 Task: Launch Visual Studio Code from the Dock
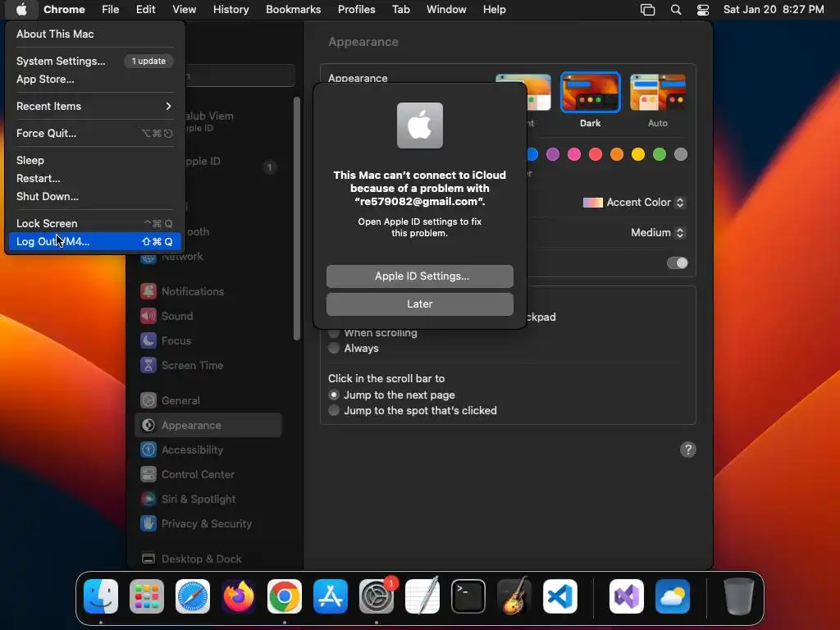tap(560, 596)
